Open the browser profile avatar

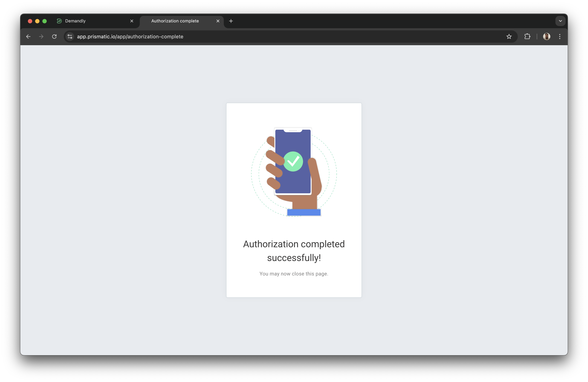coord(547,37)
